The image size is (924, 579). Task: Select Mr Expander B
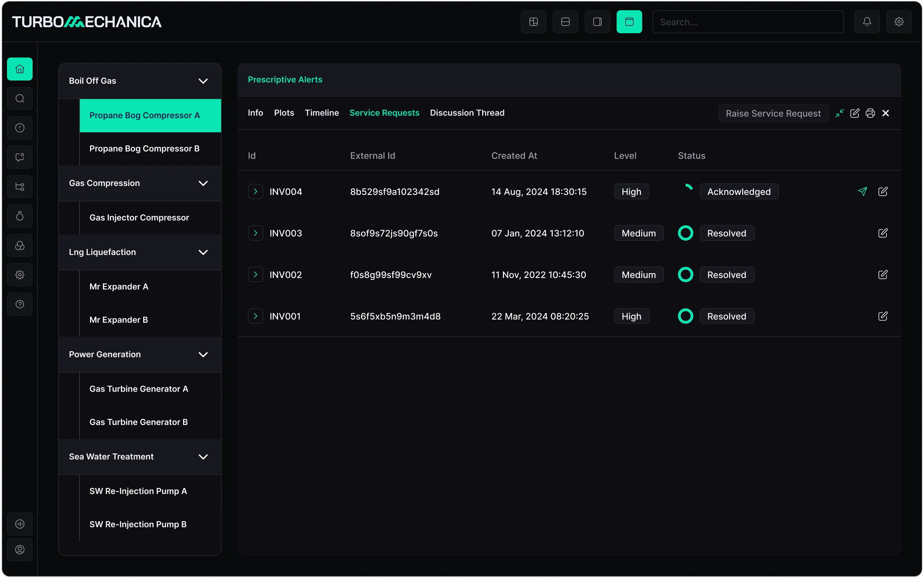150,320
